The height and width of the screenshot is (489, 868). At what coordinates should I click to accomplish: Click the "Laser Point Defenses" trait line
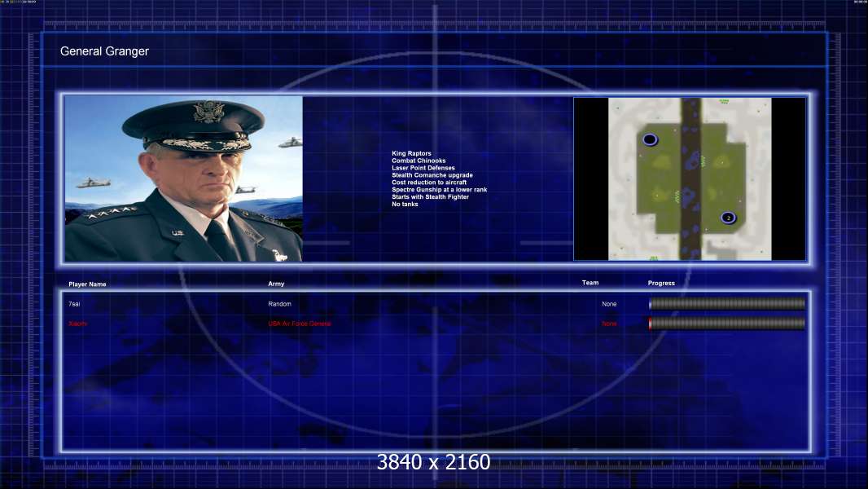(x=423, y=168)
